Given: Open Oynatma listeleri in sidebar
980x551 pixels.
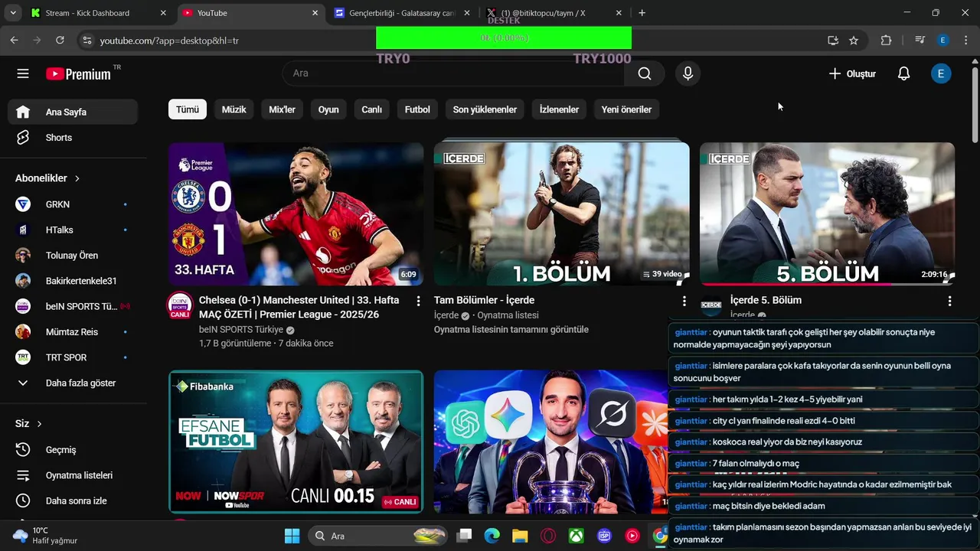Looking at the screenshot, I should coord(73,475).
